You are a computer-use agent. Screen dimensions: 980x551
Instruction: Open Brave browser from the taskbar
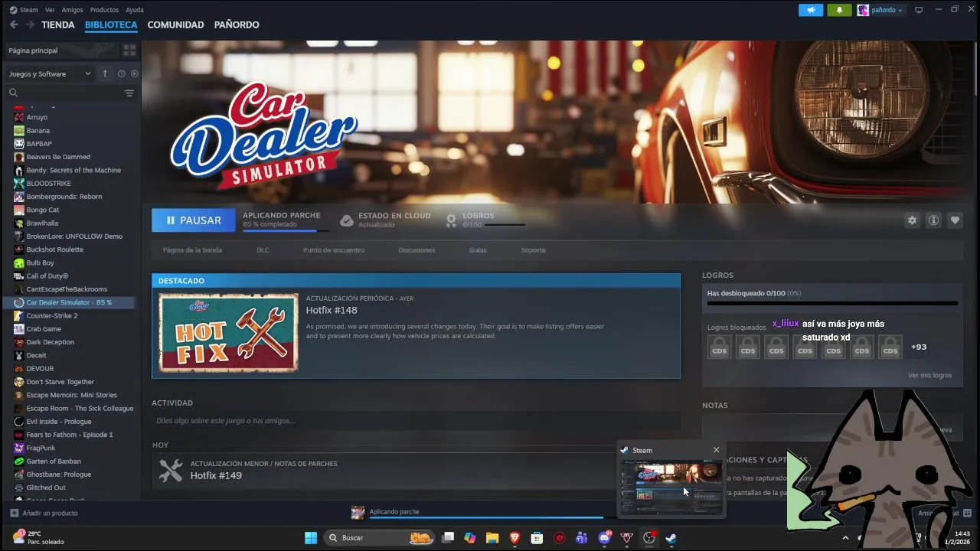pos(514,538)
